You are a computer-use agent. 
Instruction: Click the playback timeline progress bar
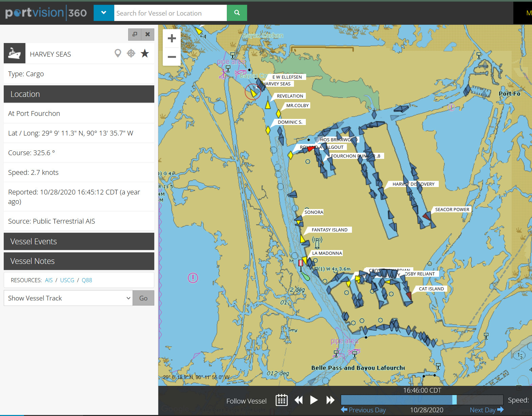(x=422, y=400)
